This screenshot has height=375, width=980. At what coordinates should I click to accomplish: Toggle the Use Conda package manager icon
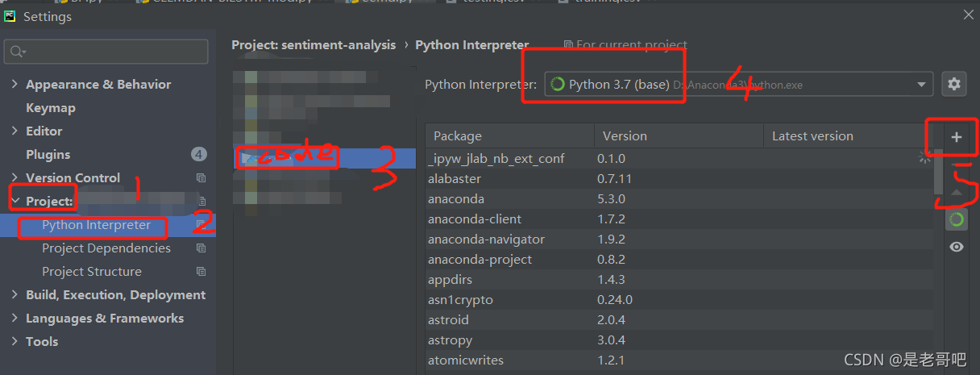[957, 219]
